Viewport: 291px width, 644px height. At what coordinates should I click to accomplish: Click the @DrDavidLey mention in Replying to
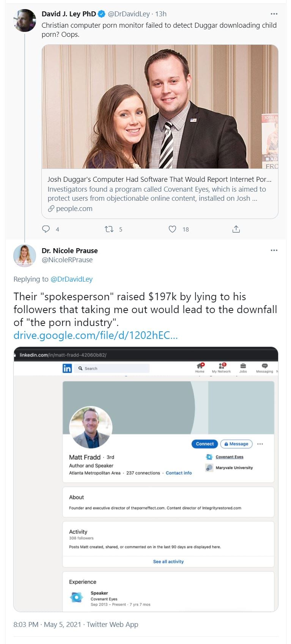pos(71,279)
